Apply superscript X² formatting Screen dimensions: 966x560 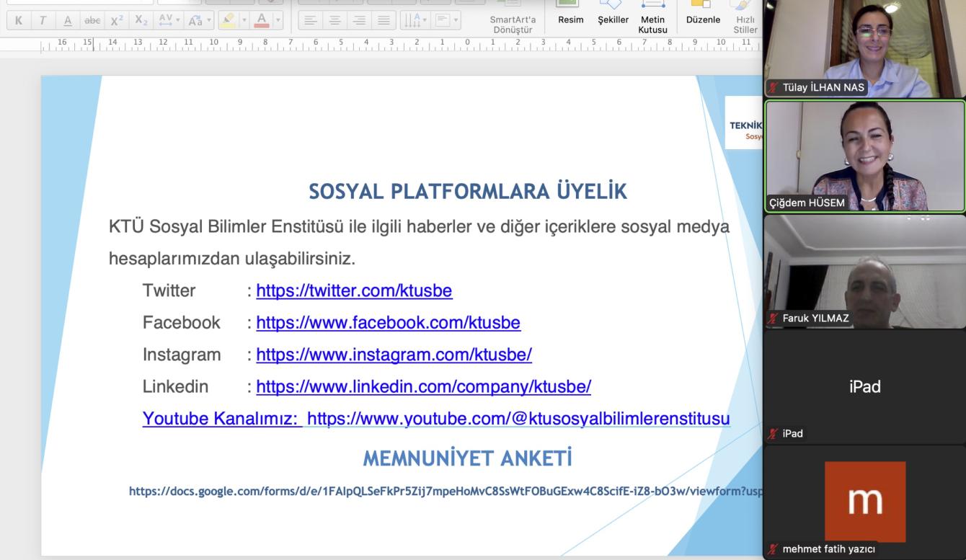117,20
